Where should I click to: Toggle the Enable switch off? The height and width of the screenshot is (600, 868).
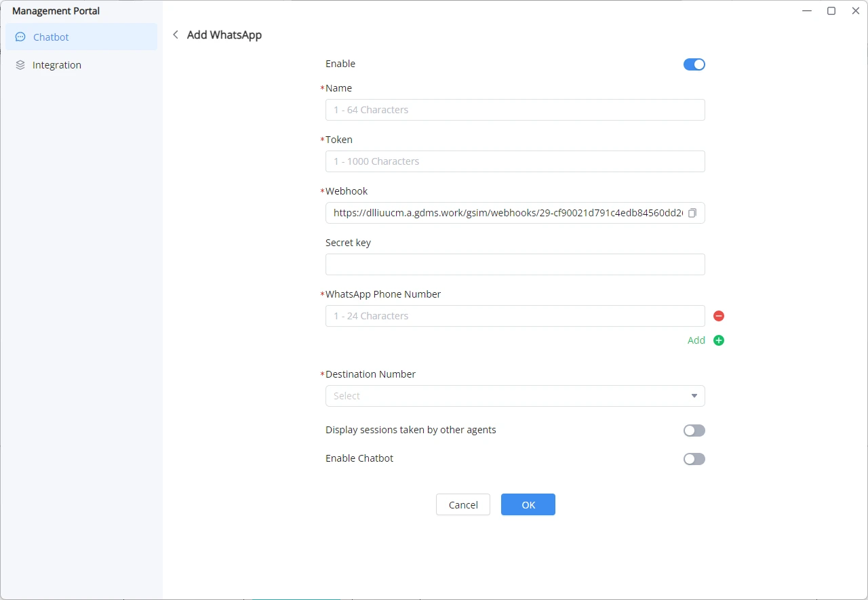694,64
